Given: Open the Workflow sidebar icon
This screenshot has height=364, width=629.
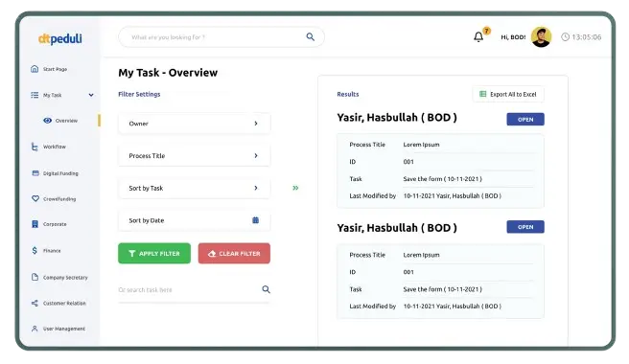Looking at the screenshot, I should pos(35,147).
